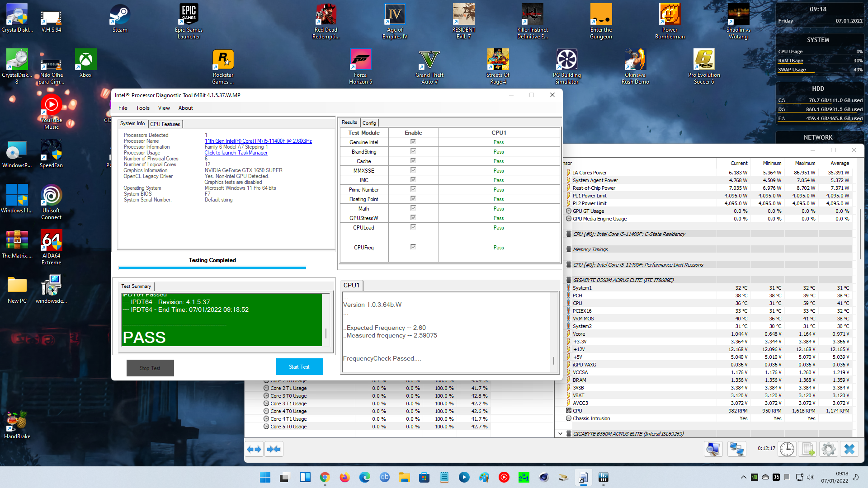Select the Results tab

point(349,122)
